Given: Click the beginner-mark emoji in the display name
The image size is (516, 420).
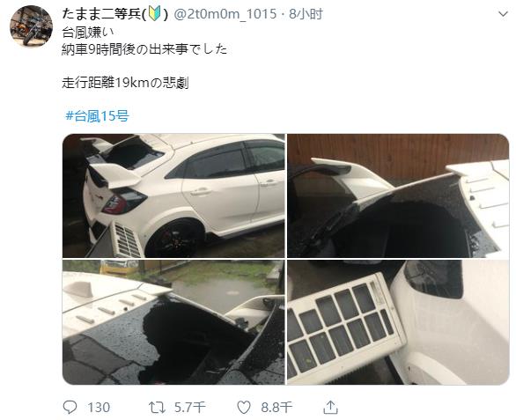Looking at the screenshot, I should (x=155, y=14).
